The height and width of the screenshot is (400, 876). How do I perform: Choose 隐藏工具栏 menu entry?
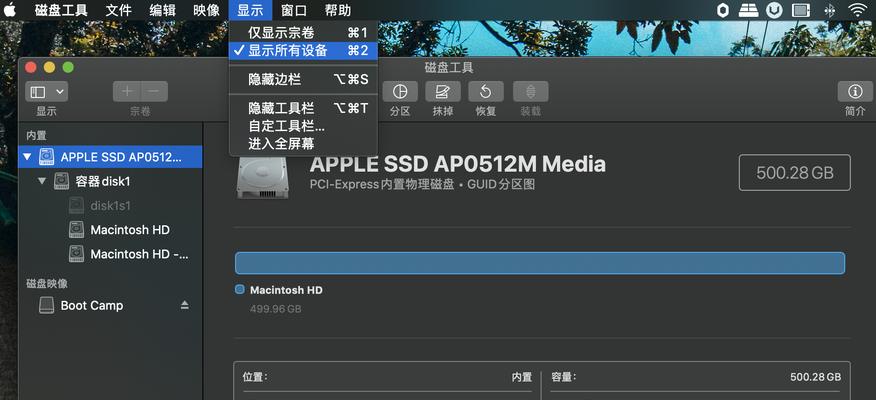pos(303,108)
